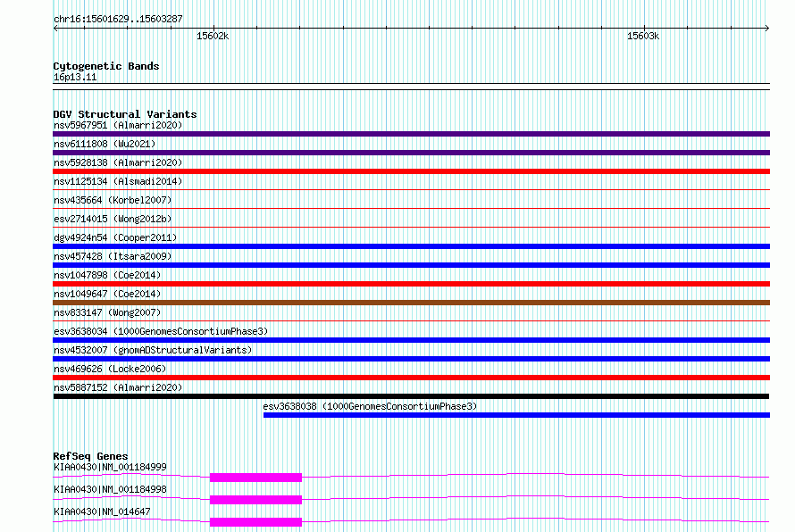The image size is (795, 532).
Task: Click the ruler's left arrow end
Action: 55,28
